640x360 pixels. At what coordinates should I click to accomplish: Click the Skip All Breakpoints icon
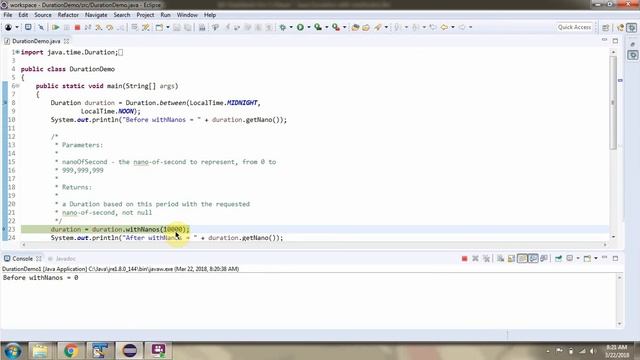pos(41,27)
